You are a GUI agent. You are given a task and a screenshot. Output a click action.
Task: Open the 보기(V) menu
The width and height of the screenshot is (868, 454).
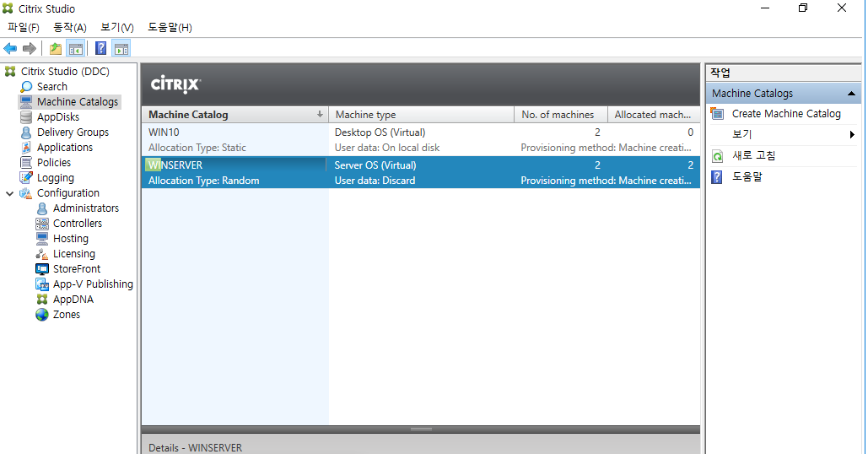coord(116,28)
